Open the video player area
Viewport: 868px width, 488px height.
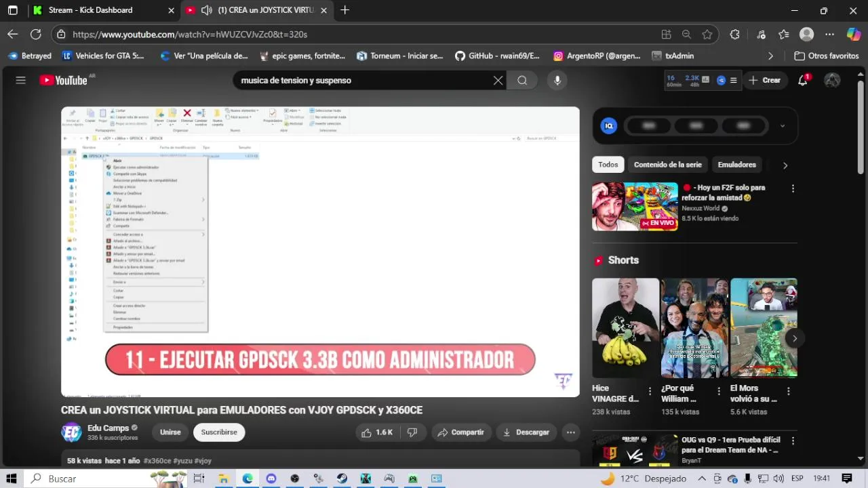(x=320, y=251)
